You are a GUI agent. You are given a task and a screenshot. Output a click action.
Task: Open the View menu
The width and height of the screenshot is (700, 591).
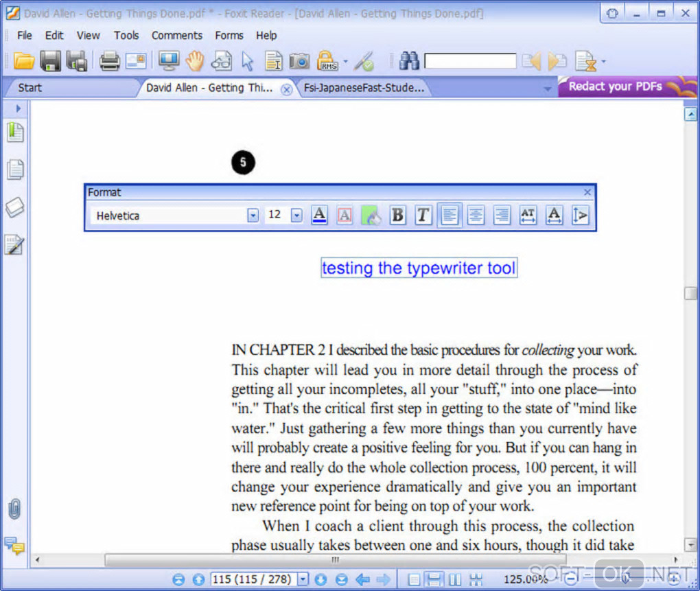88,35
